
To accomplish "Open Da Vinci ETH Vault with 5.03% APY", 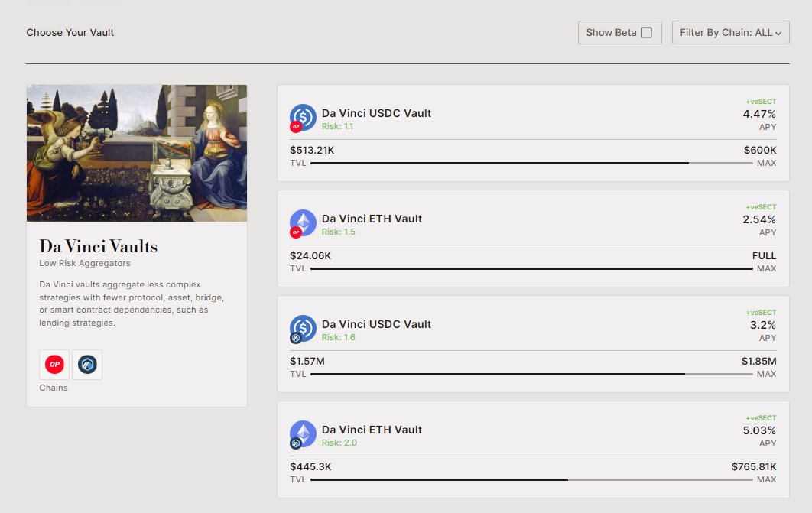I will click(533, 450).
